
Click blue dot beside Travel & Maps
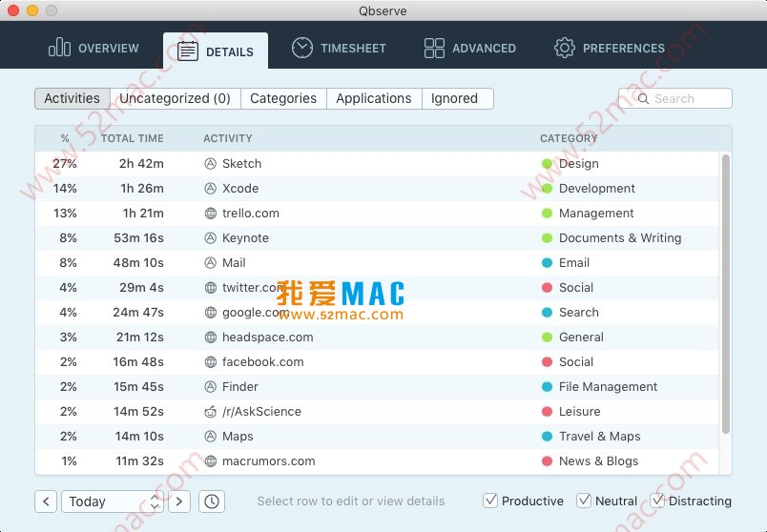click(x=547, y=436)
